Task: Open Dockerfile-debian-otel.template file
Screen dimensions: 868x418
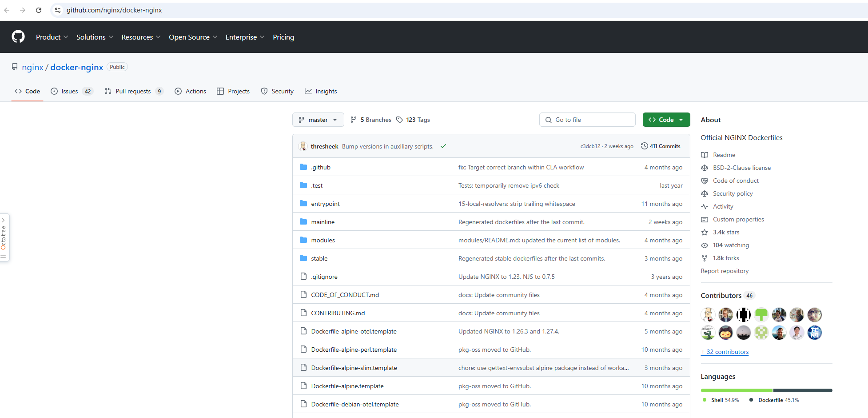Action: click(x=355, y=404)
